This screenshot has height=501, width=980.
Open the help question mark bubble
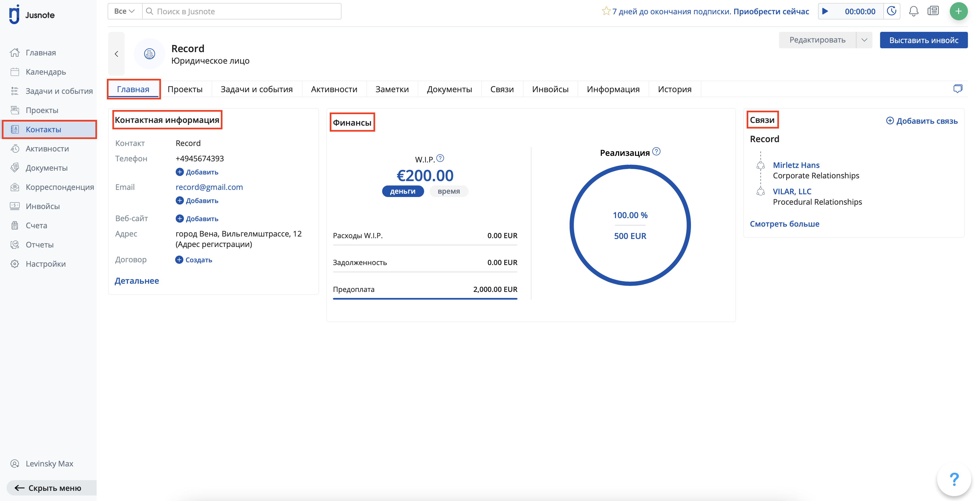[954, 479]
